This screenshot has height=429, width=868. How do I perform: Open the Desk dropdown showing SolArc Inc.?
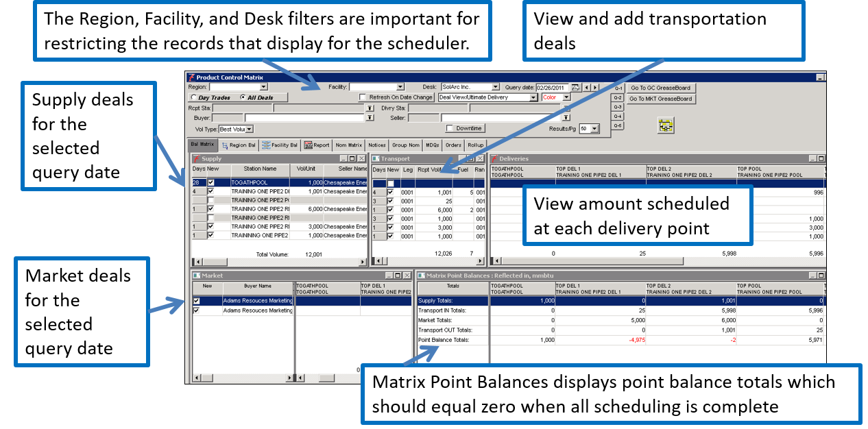(x=496, y=88)
